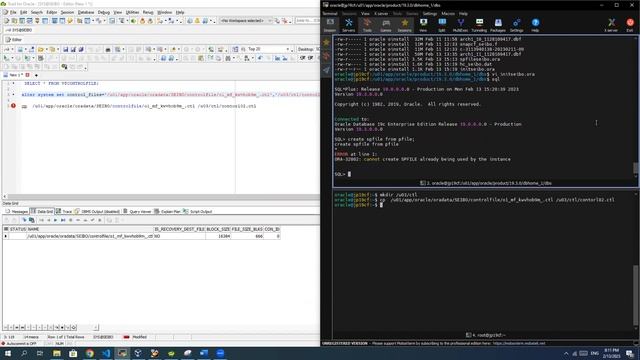Switch to the Explain Plan tab
The image size is (640, 360).
(168, 211)
